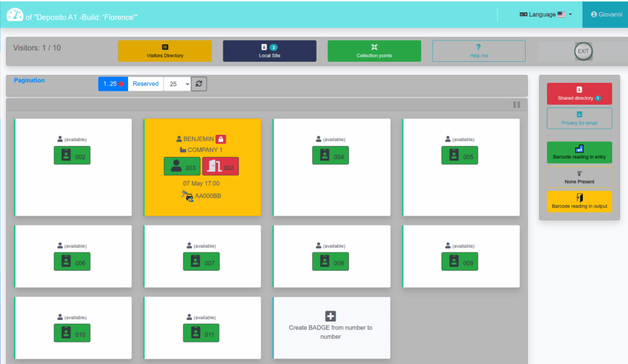Viewport: 628px width, 364px height.
Task: Click the red dot on the 1..25 tab
Action: (121, 83)
